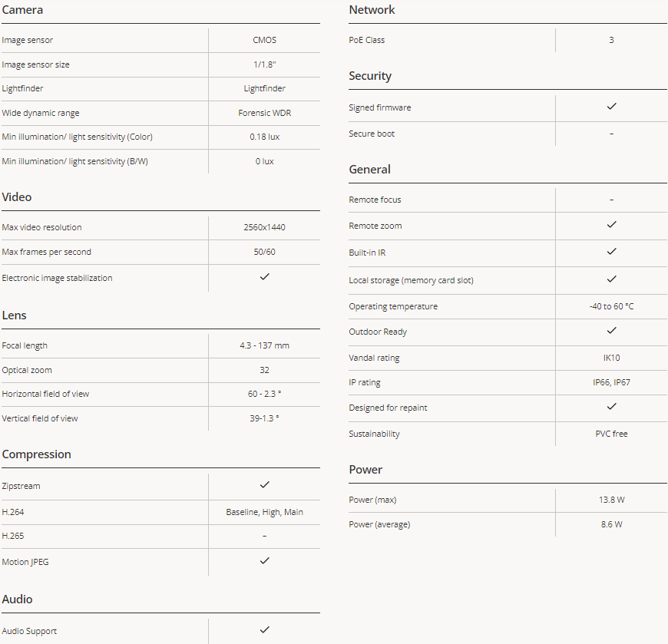Screen dimensions: 668x644
Task: Select the Compression section heading
Action: click(36, 454)
